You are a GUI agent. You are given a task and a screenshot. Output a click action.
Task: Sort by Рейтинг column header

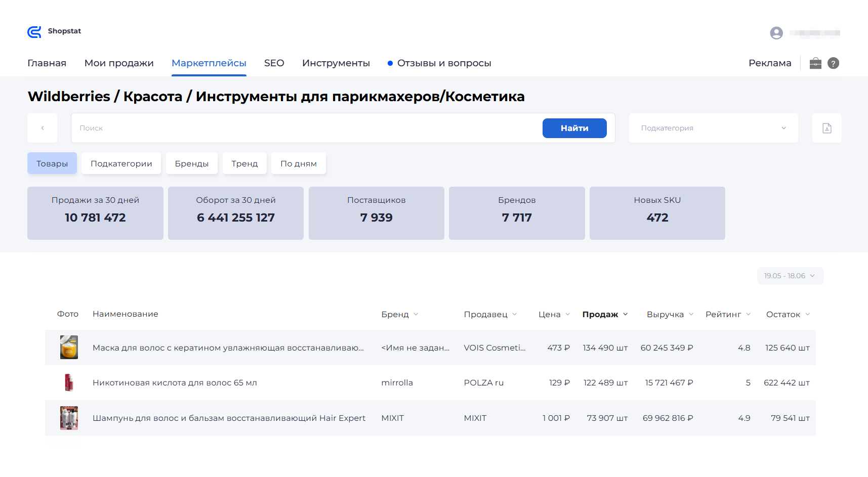[x=728, y=314]
